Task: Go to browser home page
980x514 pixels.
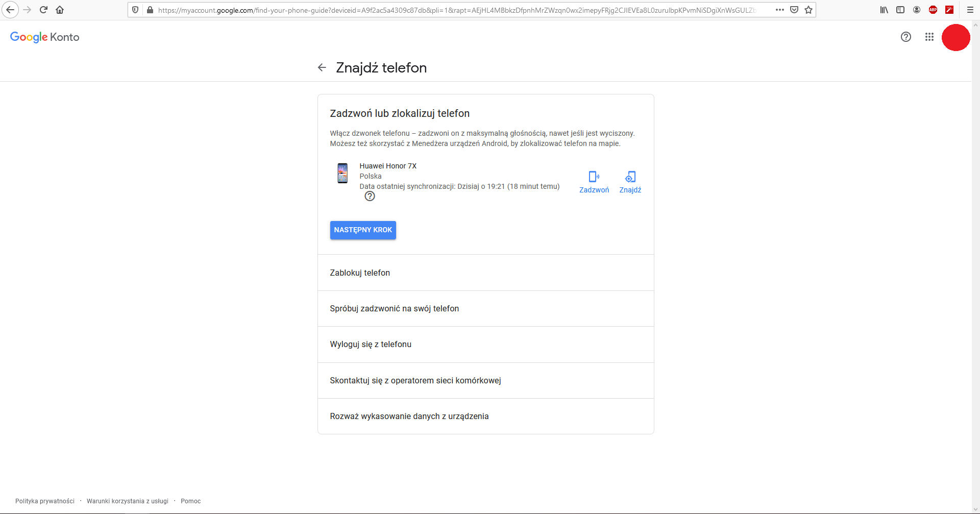Action: click(60, 10)
